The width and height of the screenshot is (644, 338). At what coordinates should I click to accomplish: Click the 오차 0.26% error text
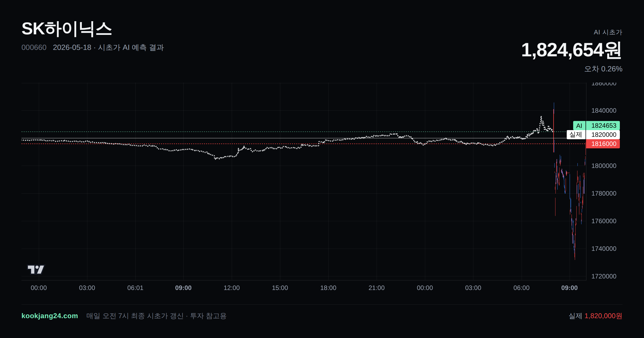603,69
